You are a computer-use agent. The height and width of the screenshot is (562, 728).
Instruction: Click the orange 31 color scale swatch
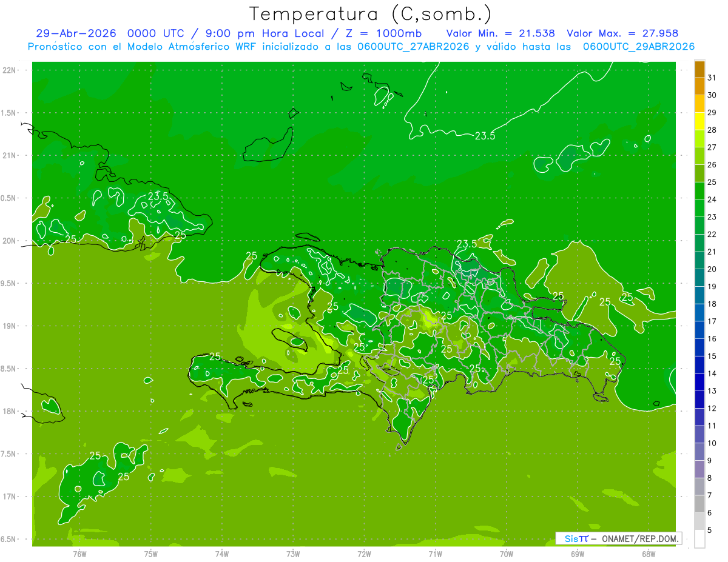(x=699, y=69)
